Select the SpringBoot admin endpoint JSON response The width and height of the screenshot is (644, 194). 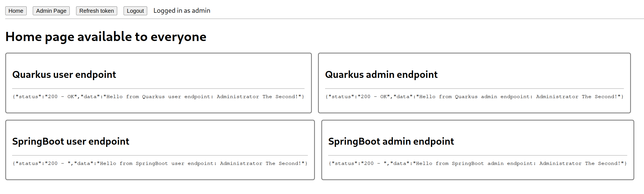478,164
